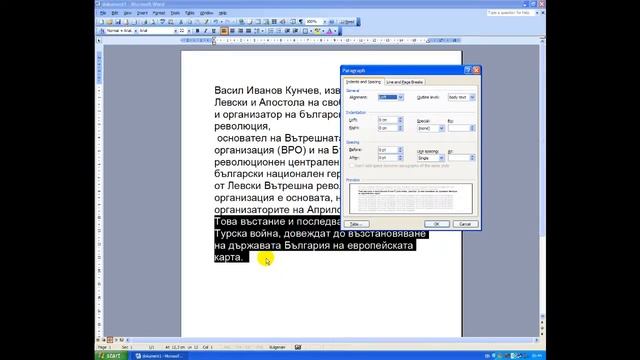The width and height of the screenshot is (640, 360).
Task: Click Cancel in Paragraph dialog
Action: coord(465,224)
